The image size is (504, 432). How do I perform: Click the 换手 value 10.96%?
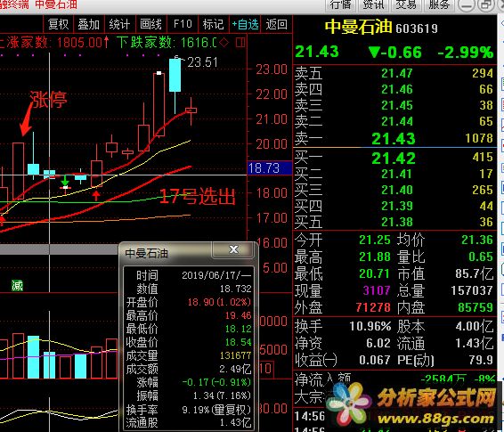[370, 326]
